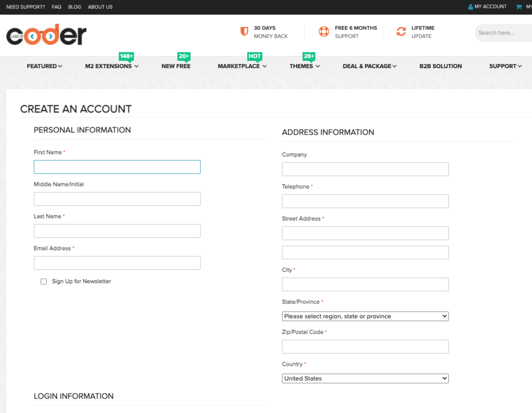Open the B2B Solution menu item
Screen dimensions: 532x413
pos(441,66)
